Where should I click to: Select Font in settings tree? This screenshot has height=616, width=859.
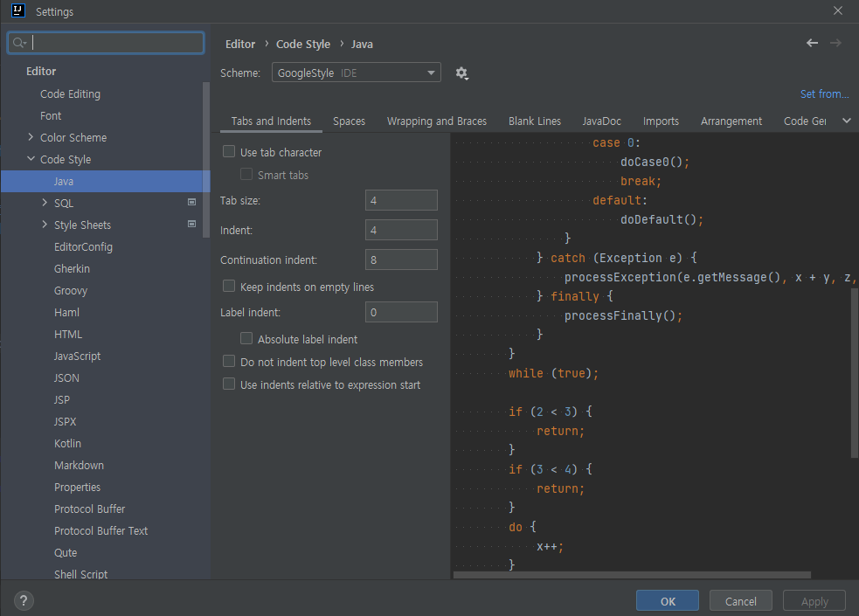51,115
